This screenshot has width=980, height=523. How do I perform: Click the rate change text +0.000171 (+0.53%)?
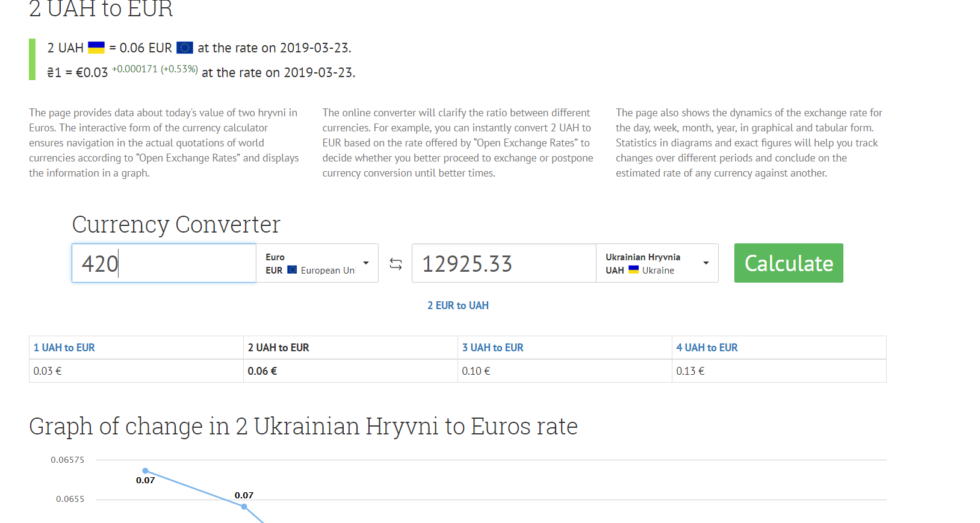click(x=155, y=69)
